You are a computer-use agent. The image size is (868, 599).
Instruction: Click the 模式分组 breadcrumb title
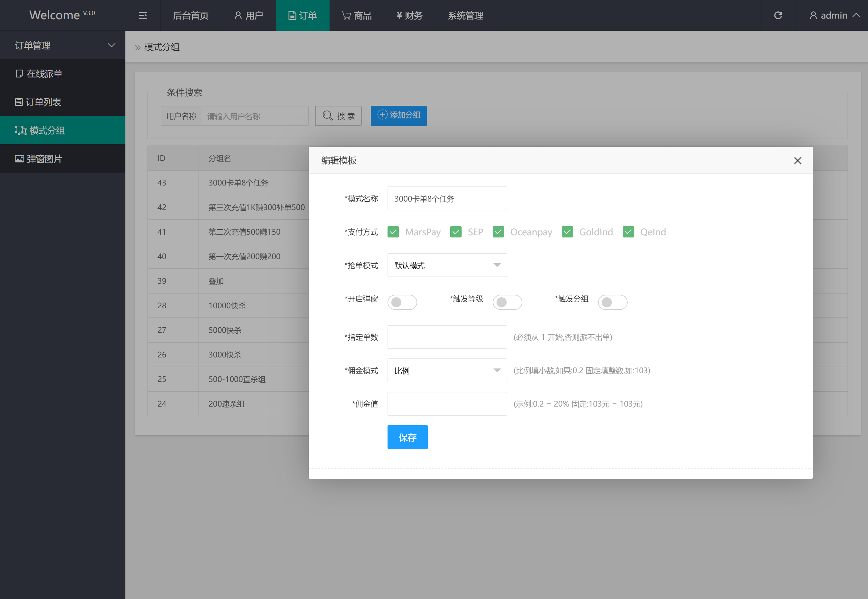[x=162, y=47]
